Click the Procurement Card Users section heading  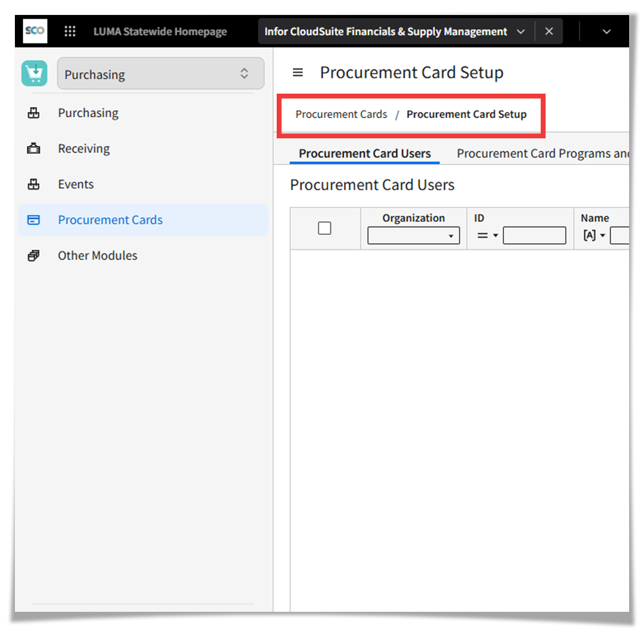point(372,185)
